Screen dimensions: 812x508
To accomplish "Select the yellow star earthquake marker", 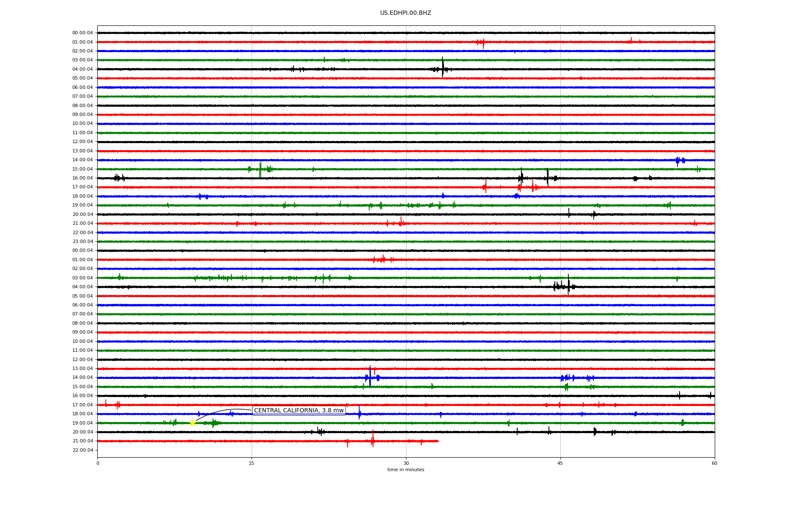I will coord(192,423).
